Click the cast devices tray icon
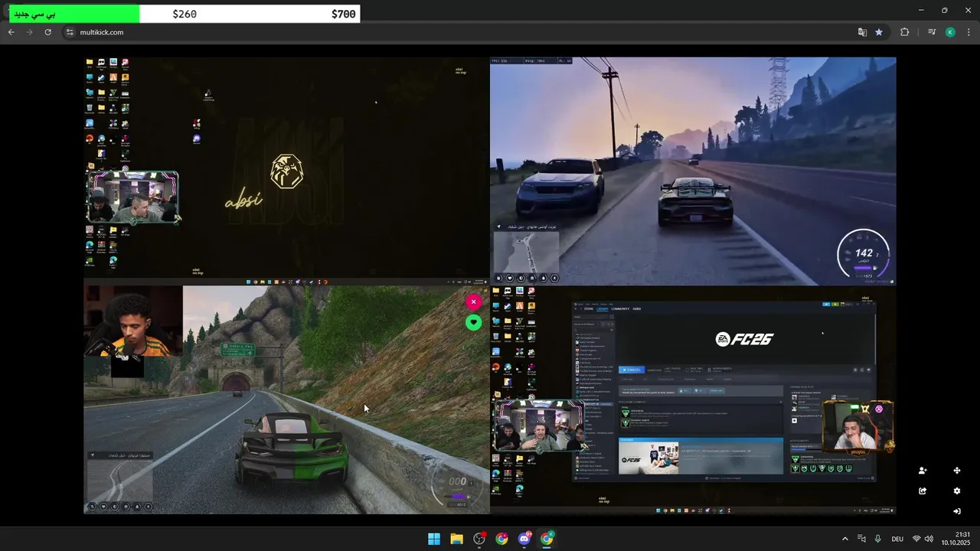980x551 pixels. (x=861, y=539)
